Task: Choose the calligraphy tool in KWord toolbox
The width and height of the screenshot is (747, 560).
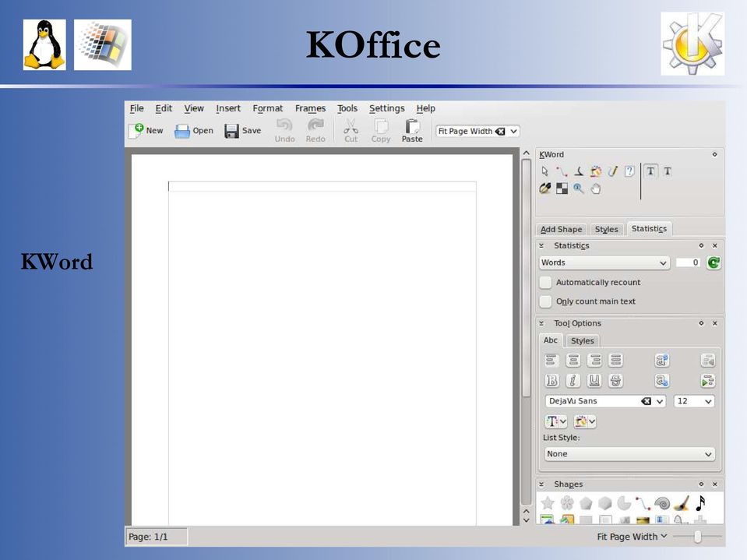Action: click(579, 171)
